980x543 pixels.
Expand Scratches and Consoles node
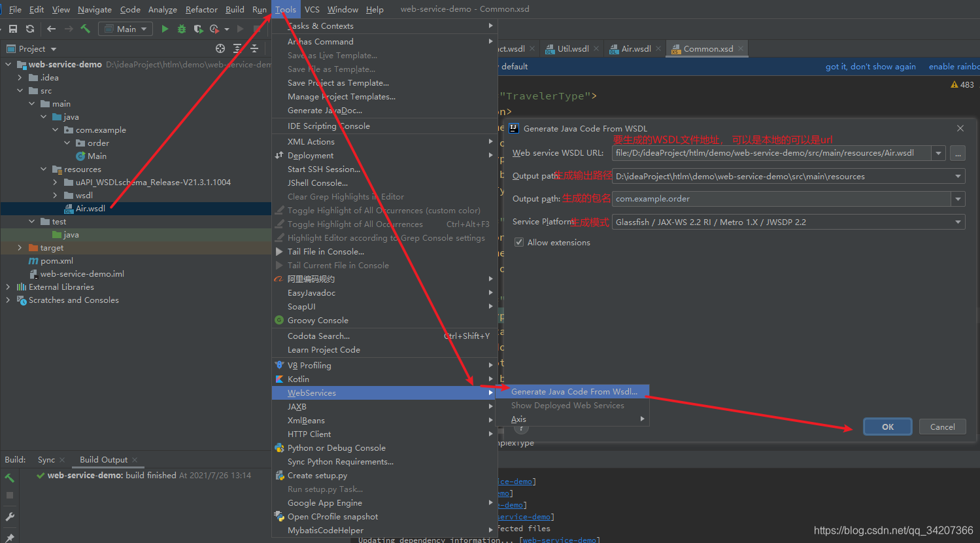click(x=8, y=300)
